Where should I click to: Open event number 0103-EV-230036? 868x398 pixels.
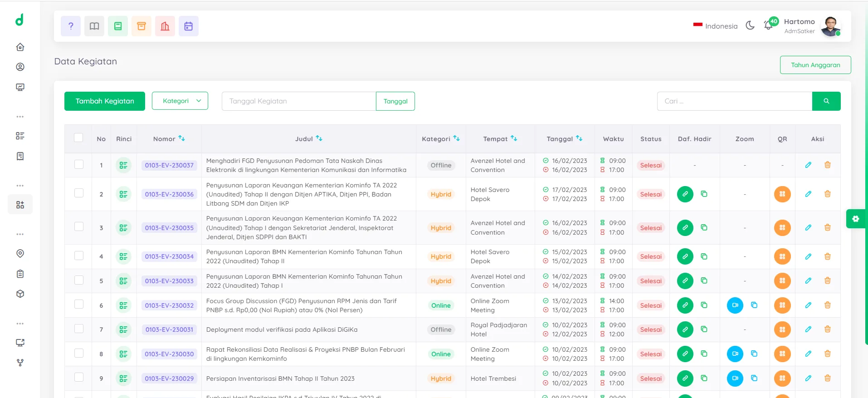pyautogui.click(x=169, y=194)
